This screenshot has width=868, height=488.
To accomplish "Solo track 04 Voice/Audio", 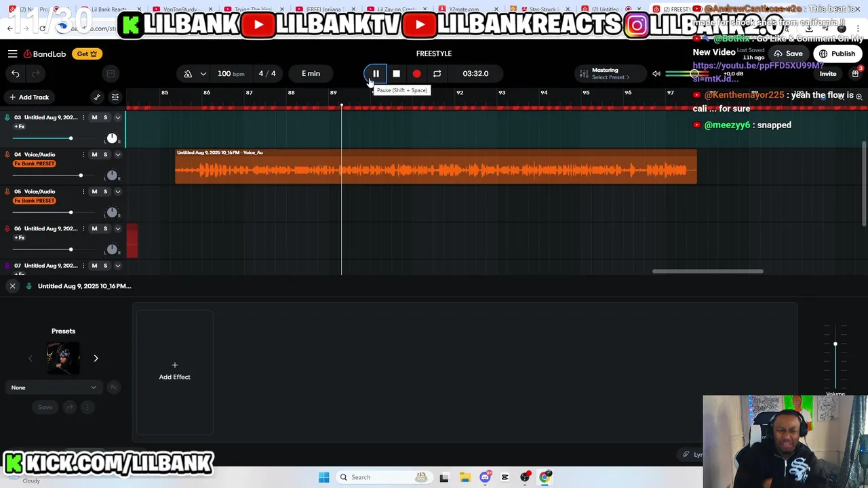I will (x=105, y=155).
